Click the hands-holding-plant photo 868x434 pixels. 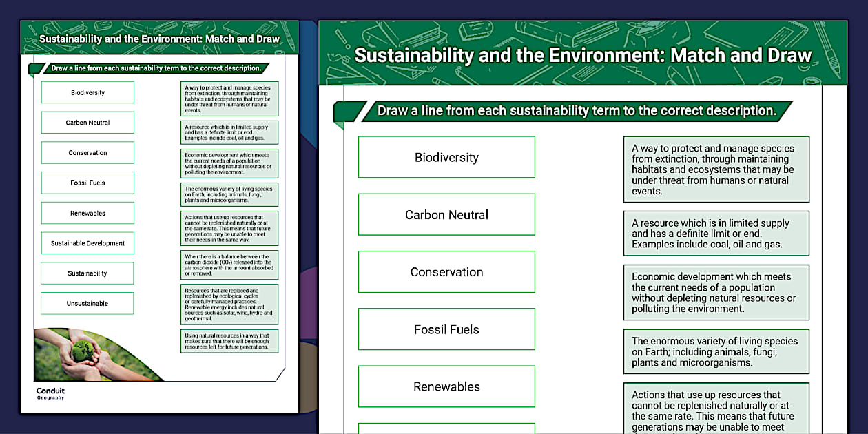83,351
